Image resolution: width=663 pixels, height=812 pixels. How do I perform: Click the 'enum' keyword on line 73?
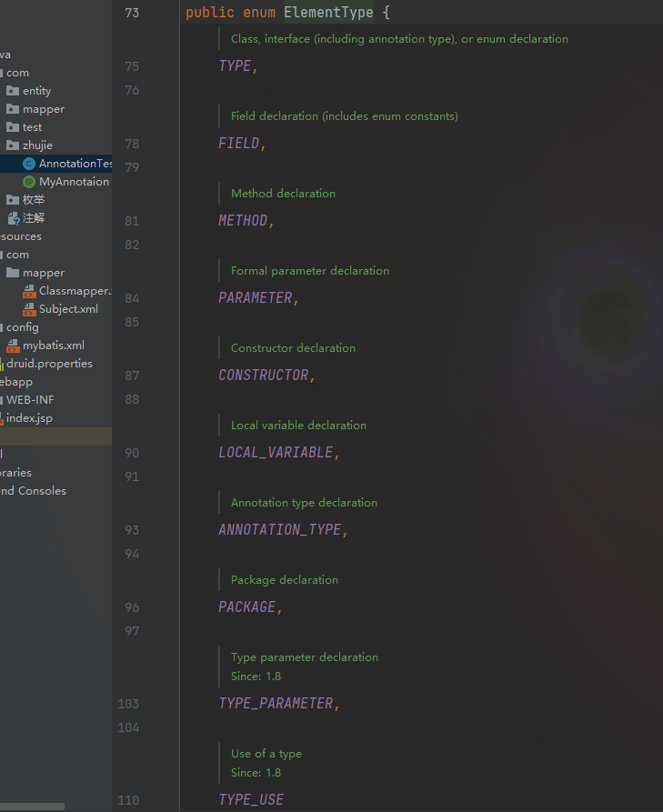click(x=259, y=13)
